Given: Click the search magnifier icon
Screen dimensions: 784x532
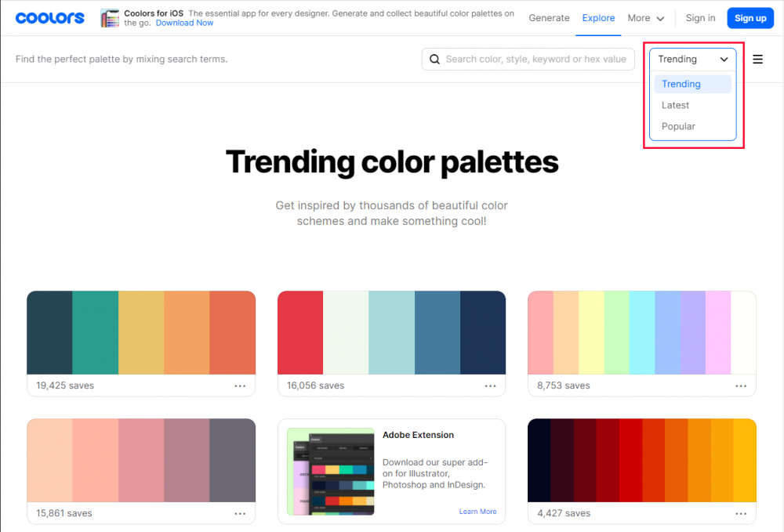Looking at the screenshot, I should 435,59.
